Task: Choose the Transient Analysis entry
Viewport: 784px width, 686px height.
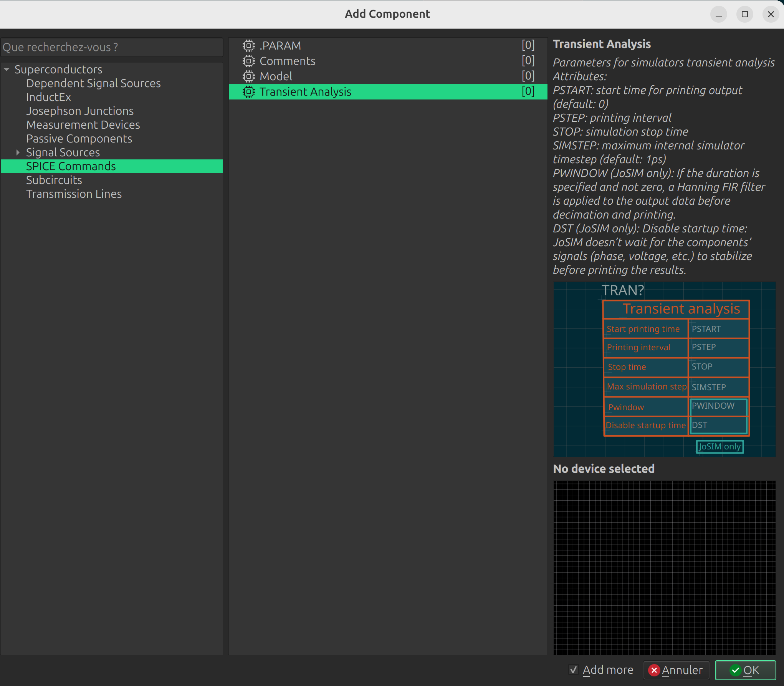Action: [388, 92]
